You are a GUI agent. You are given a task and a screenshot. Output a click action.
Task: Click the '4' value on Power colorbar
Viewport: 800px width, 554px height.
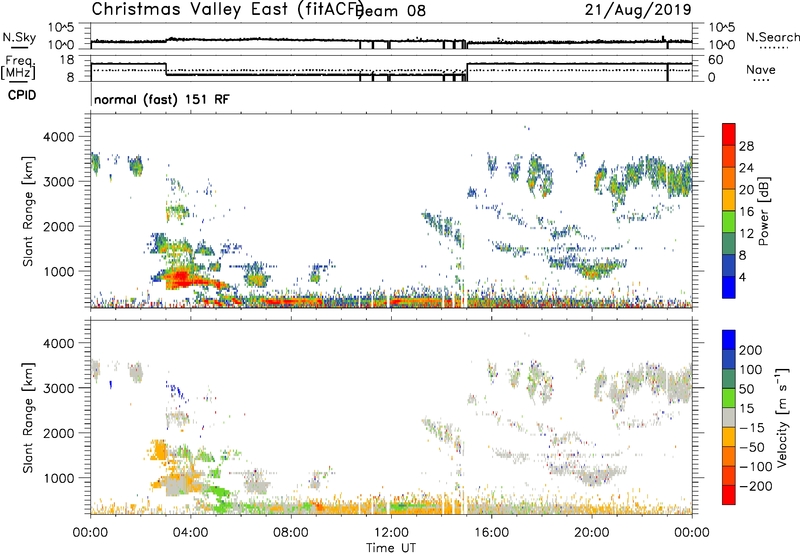[743, 278]
